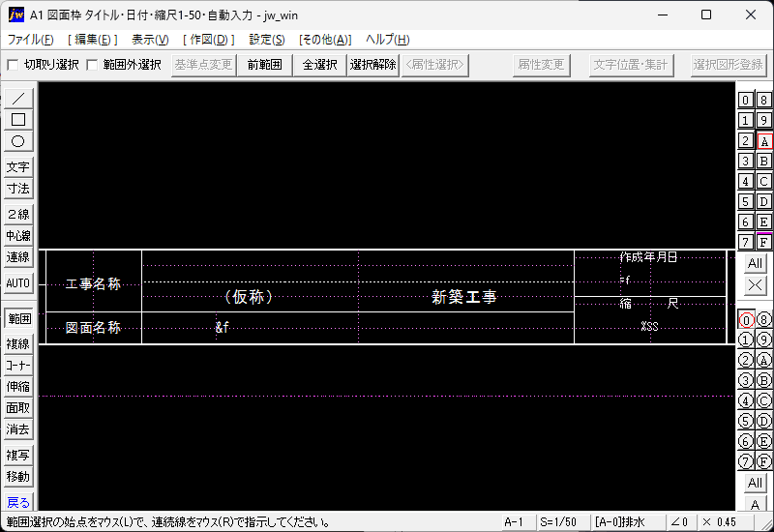Activate the 消去 erase tool
The height and width of the screenshot is (532, 774).
(18, 429)
